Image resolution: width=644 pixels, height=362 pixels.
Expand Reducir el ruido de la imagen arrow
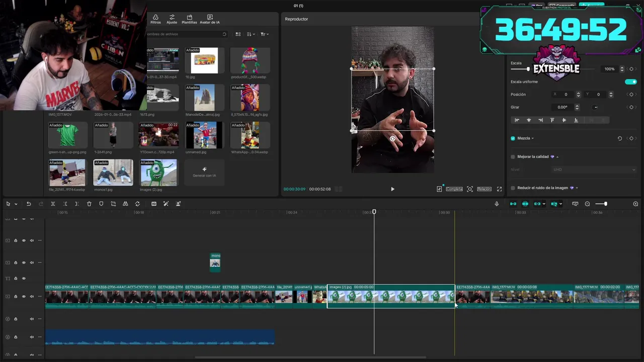tap(577, 188)
